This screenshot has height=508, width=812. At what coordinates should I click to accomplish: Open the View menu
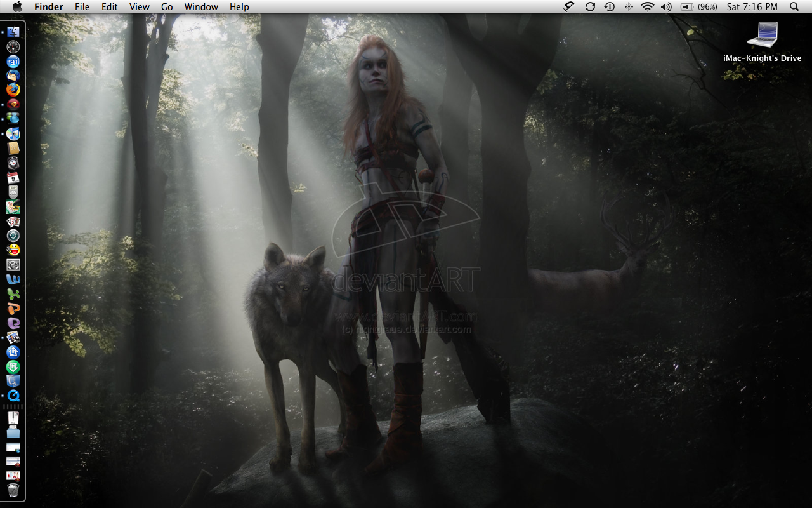click(139, 6)
